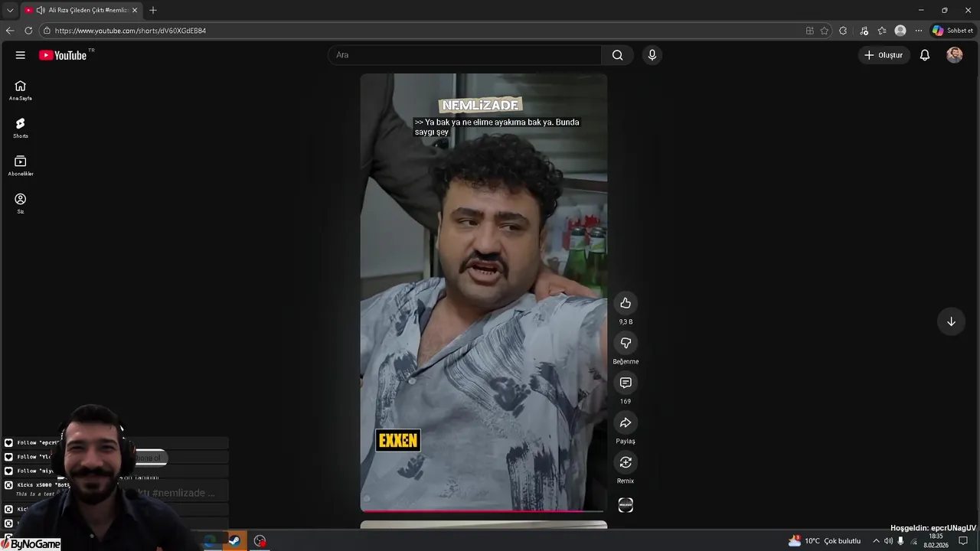The width and height of the screenshot is (980, 551).
Task: Open the tab actions dropdown arrow
Action: (10, 10)
